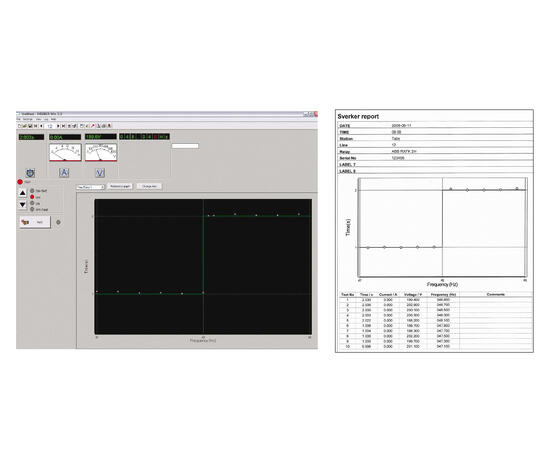550x450 pixels.
Task: Click the analog ammeter dial
Action: tap(65, 152)
